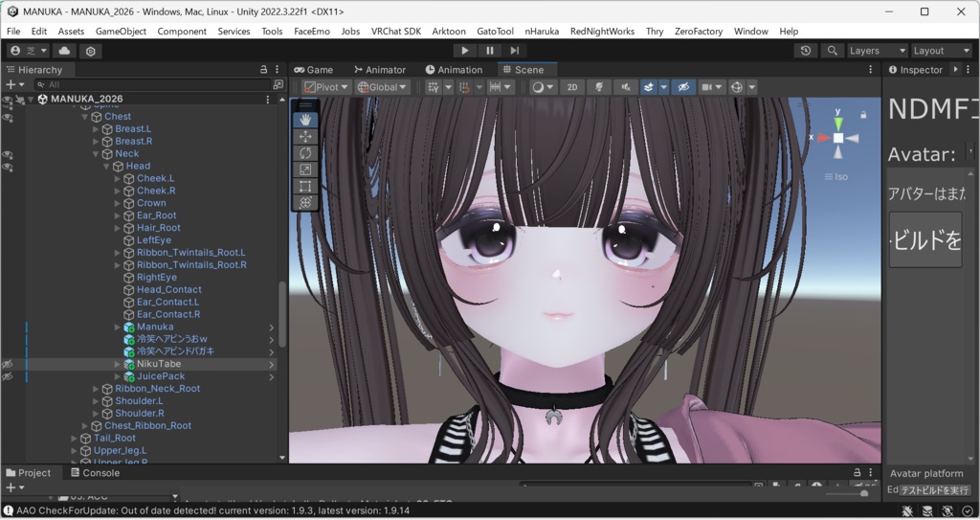Viewport: 980px width, 520px height.
Task: Open Gizmos toggle sphere icon
Action: coord(737,87)
